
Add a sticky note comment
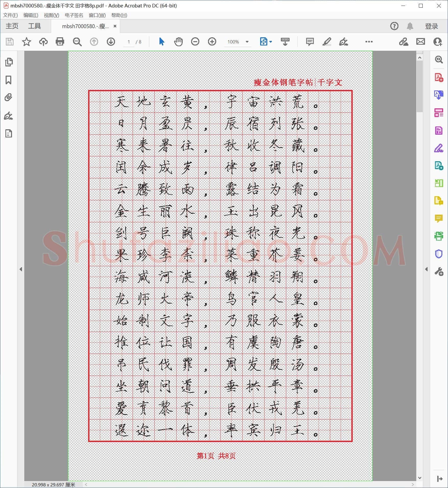[310, 42]
